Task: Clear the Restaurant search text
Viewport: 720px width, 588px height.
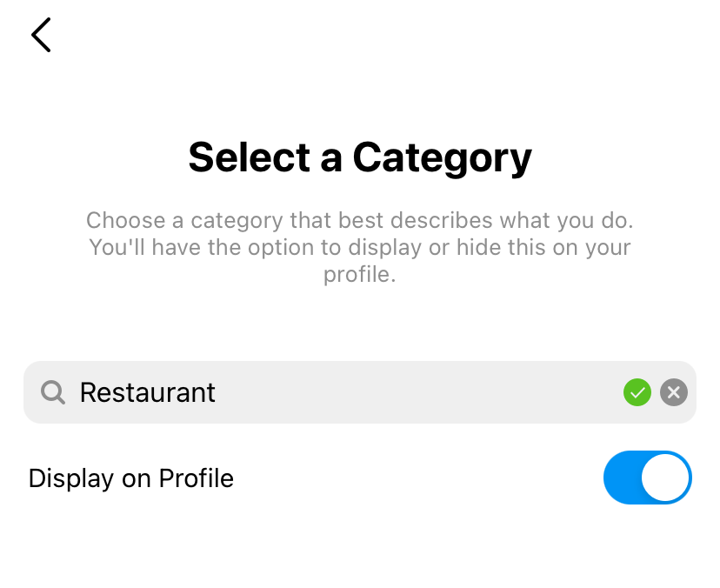Action: click(x=674, y=393)
